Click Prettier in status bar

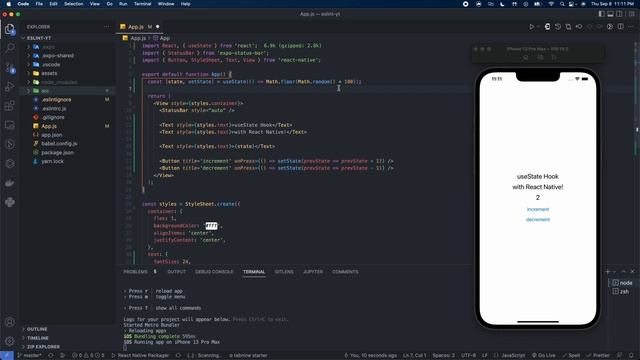598,356
